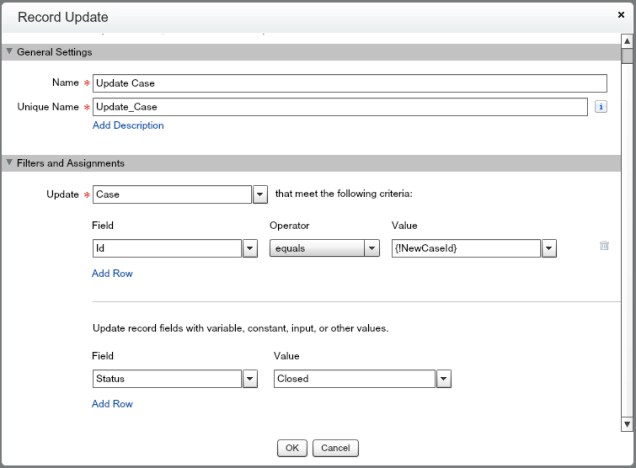Viewport: 636px width, 468px height.
Task: Open the Closed value dropdown
Action: point(444,379)
